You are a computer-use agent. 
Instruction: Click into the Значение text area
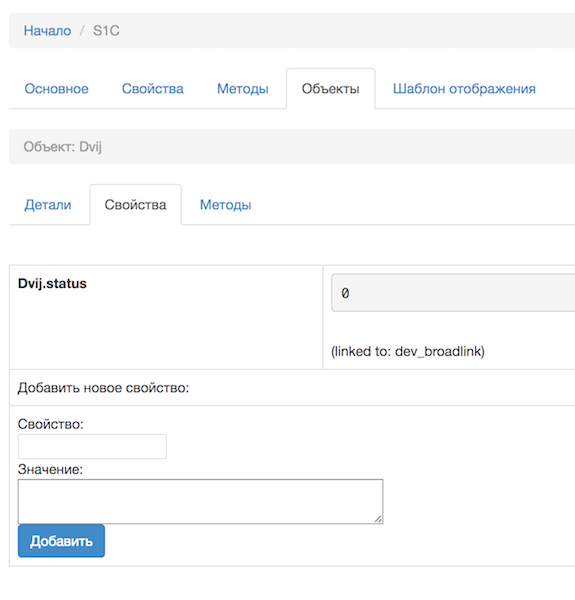pos(200,501)
